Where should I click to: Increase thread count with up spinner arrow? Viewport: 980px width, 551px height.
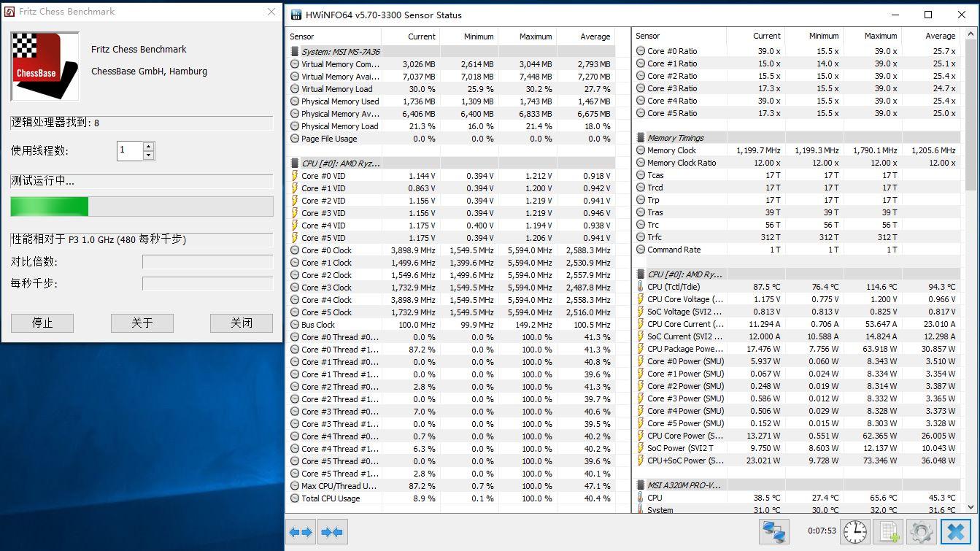[x=149, y=147]
